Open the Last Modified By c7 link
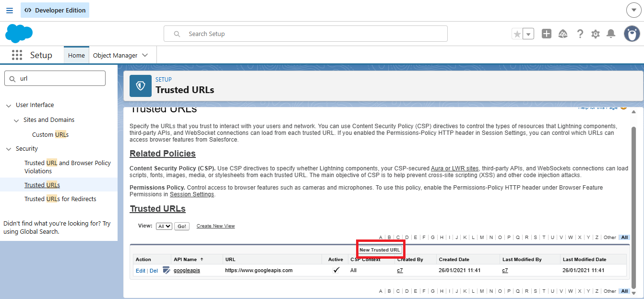644x299 pixels. click(x=505, y=270)
